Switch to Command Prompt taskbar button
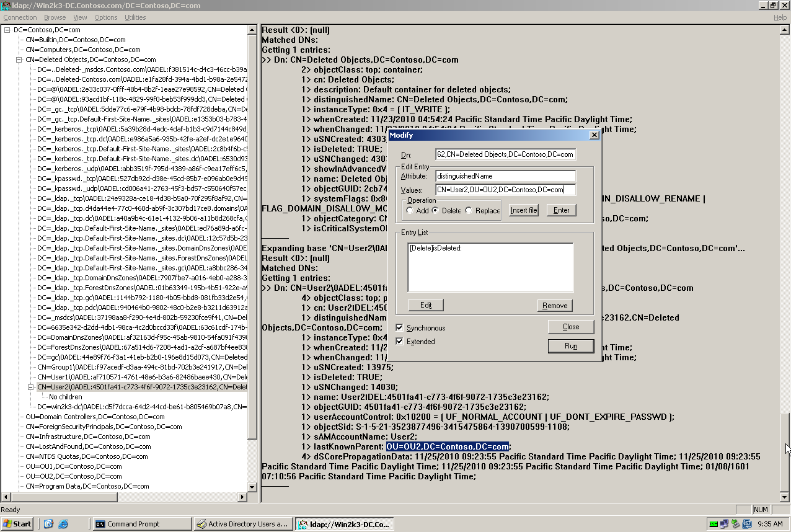Viewport: 791px width, 532px height. tap(142, 524)
